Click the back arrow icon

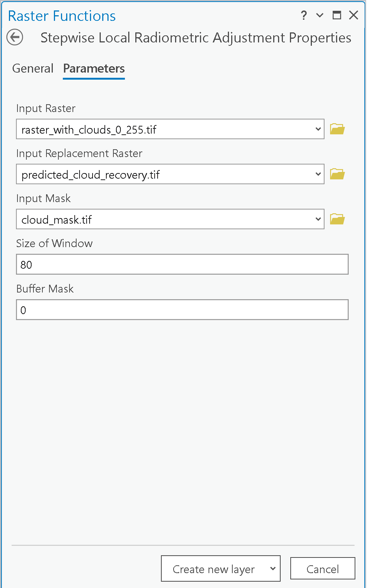15,38
